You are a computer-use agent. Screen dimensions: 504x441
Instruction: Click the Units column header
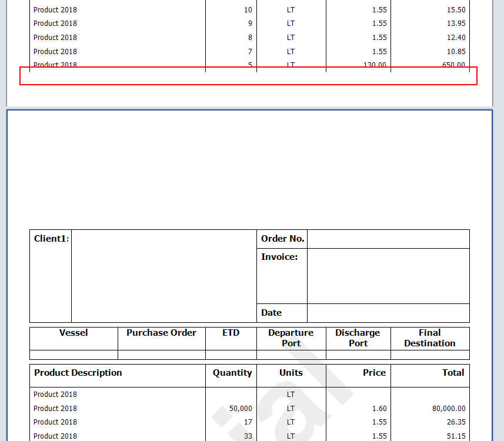point(291,373)
